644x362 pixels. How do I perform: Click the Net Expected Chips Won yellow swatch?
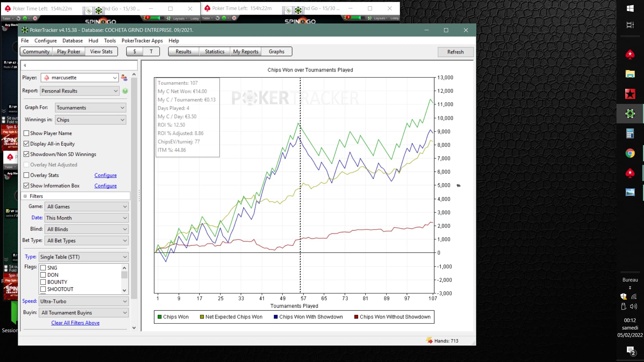202,317
